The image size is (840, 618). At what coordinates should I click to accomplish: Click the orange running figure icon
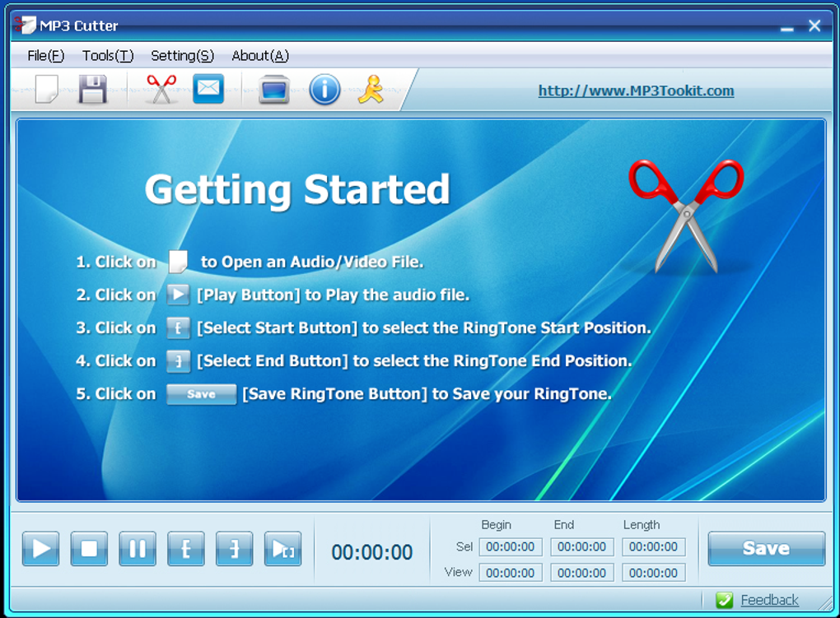[371, 89]
